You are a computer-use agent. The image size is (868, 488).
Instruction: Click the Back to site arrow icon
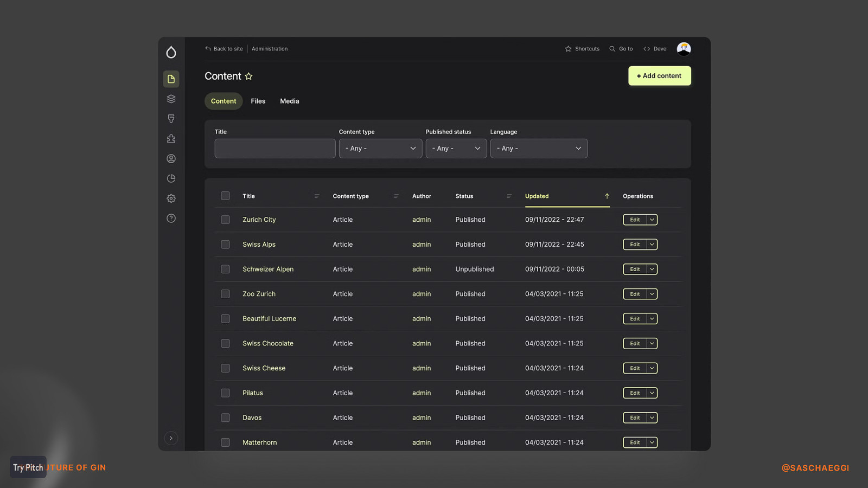208,49
